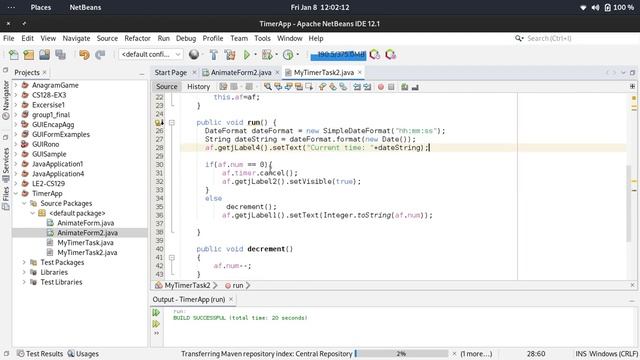Shift the line right in editor toolbar
This screenshot has height=360, width=640.
367,87
